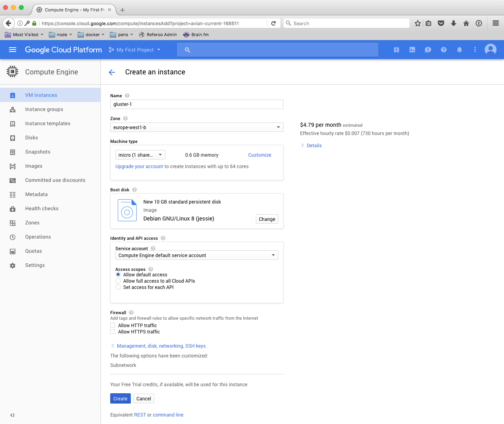Open the My First Project selector

135,50
